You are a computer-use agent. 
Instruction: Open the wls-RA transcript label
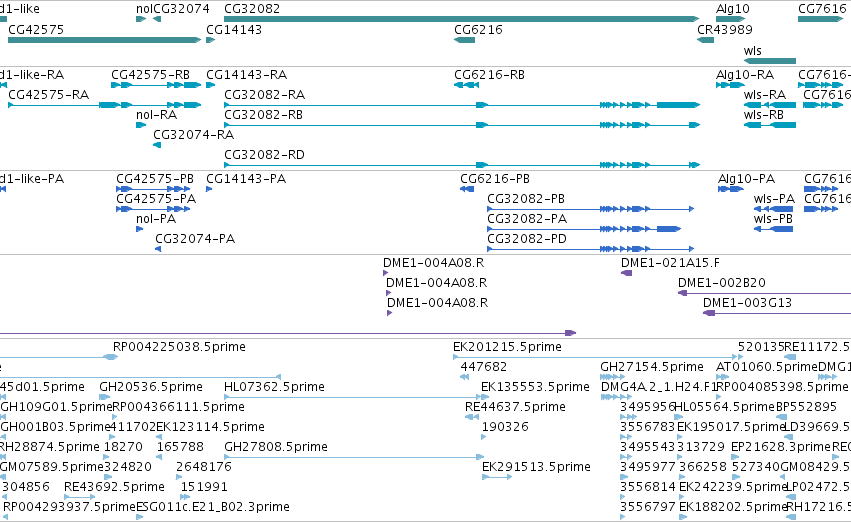(765, 95)
